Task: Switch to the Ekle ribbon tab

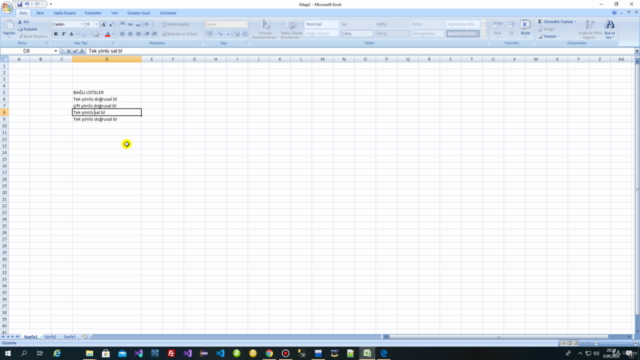Action: 40,13
